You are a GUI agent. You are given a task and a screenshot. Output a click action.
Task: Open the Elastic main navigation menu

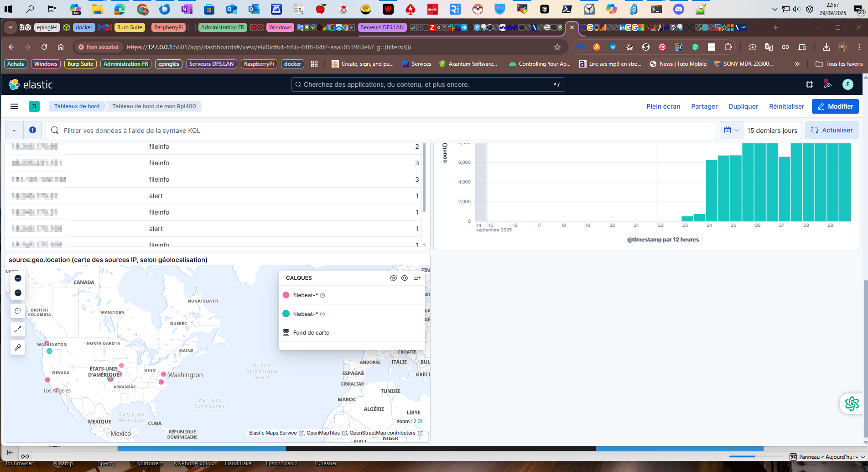click(14, 106)
